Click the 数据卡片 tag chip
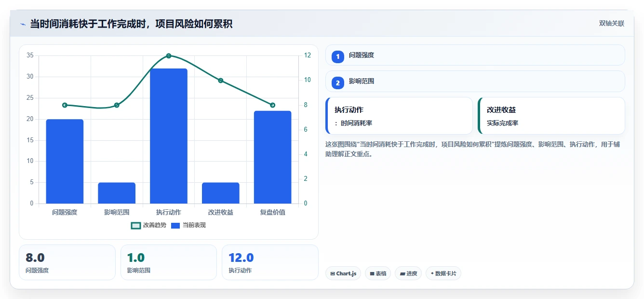The height and width of the screenshot is (299, 644). click(443, 273)
